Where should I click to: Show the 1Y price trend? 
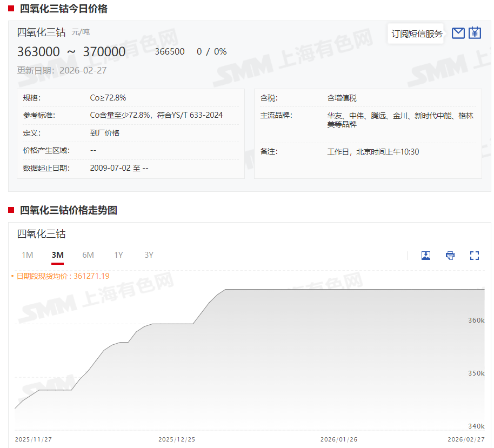pos(118,255)
